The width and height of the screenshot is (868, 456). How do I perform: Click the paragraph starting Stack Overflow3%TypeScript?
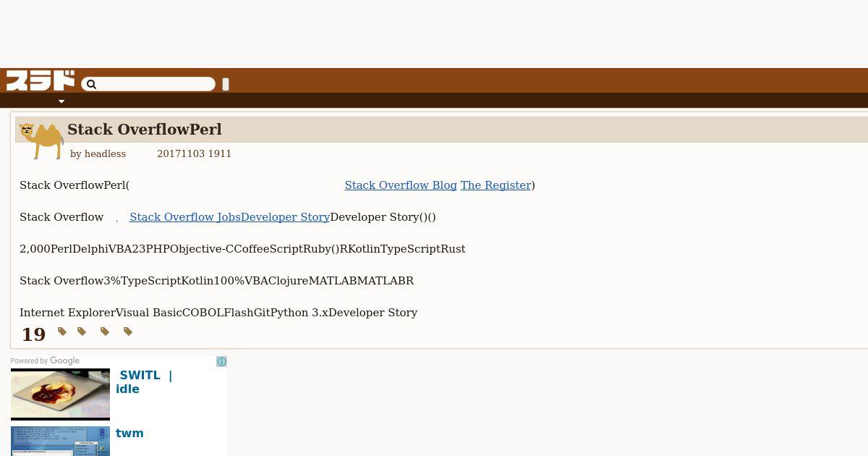(217, 281)
